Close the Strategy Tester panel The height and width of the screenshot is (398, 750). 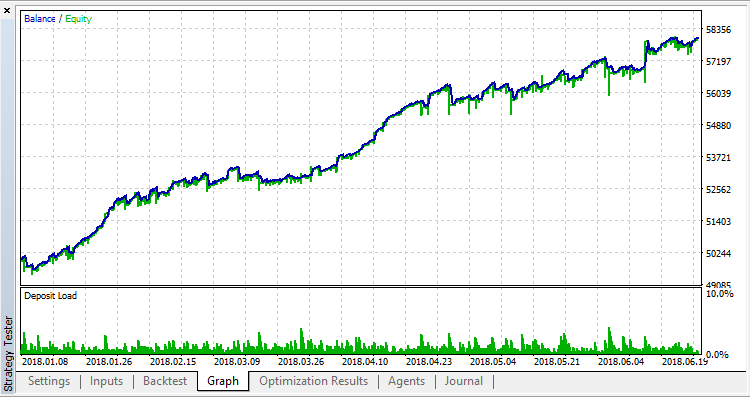point(7,11)
